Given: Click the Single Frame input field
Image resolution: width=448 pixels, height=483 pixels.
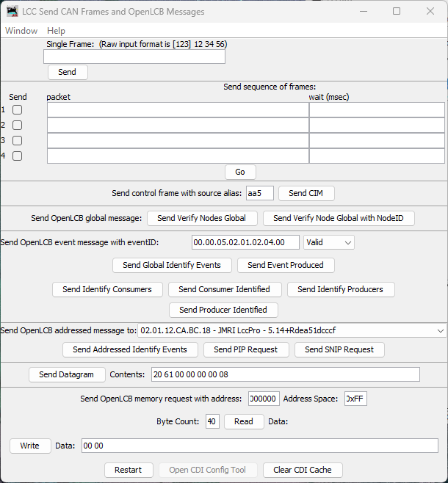Looking at the screenshot, I should click(x=134, y=57).
